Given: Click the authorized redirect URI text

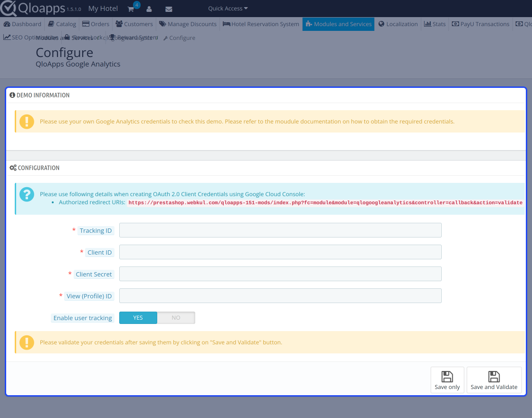Looking at the screenshot, I should (x=325, y=202).
